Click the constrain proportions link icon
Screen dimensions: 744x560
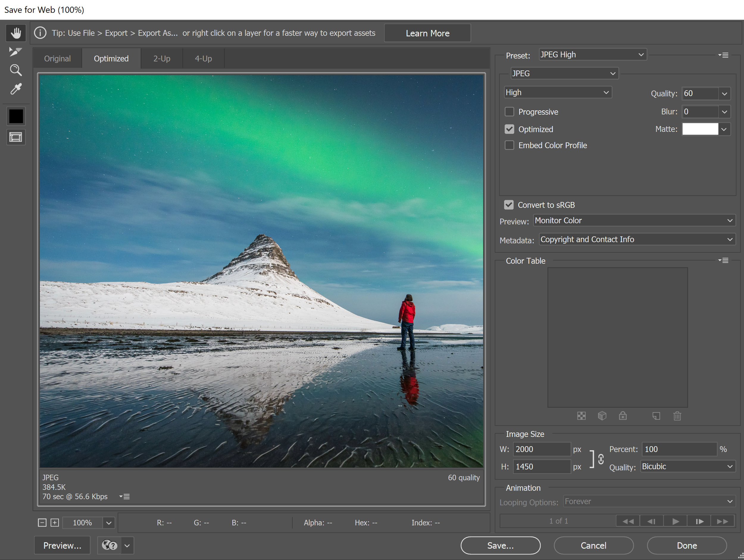[x=601, y=459]
